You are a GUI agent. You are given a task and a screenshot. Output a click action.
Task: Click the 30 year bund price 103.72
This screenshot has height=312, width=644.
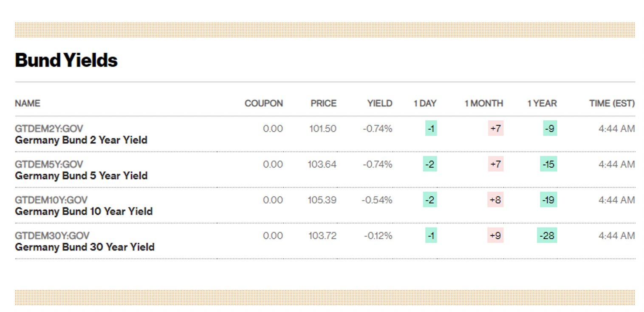coord(322,235)
